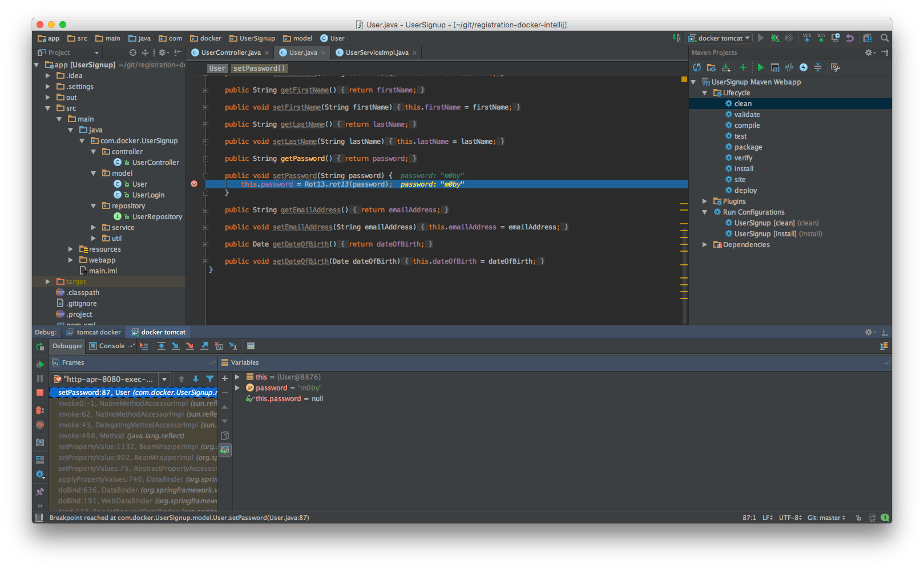Reimport all Maven projects

[x=697, y=67]
